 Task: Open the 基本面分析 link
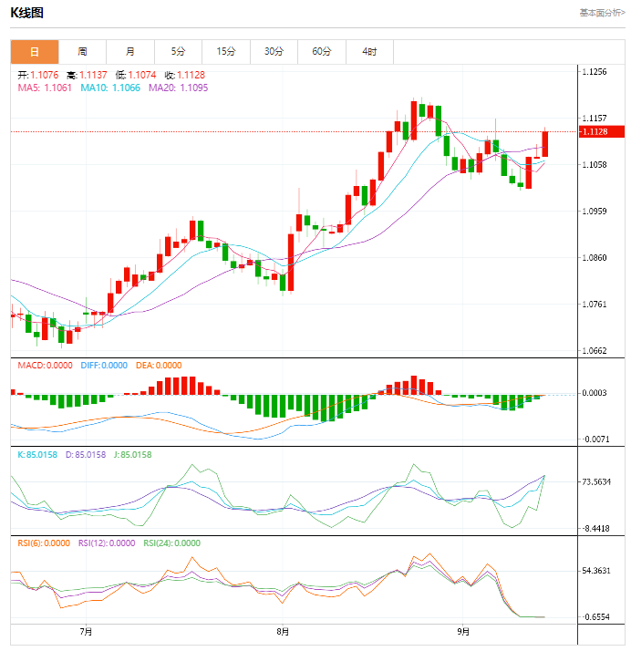click(603, 13)
